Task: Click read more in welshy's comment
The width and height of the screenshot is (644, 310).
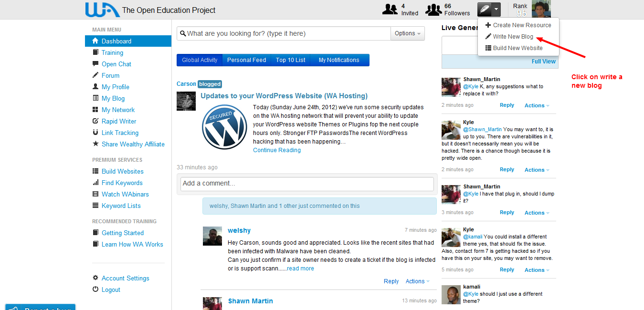Action: click(300, 269)
